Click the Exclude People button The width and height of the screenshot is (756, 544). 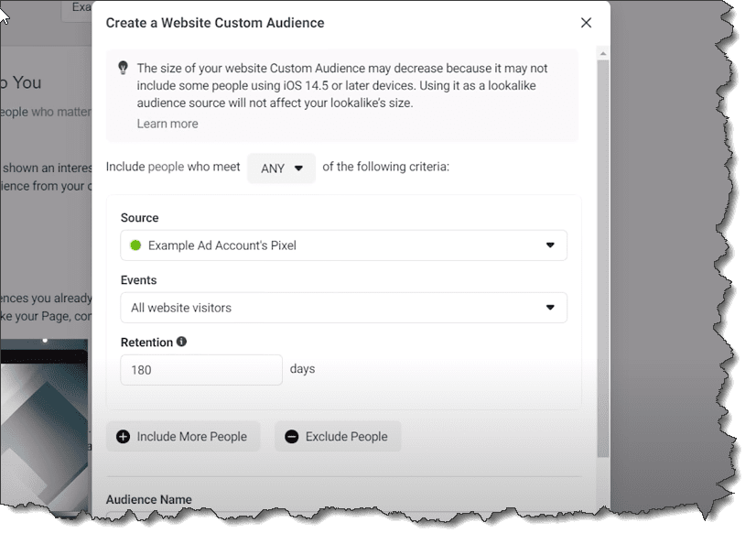(337, 437)
